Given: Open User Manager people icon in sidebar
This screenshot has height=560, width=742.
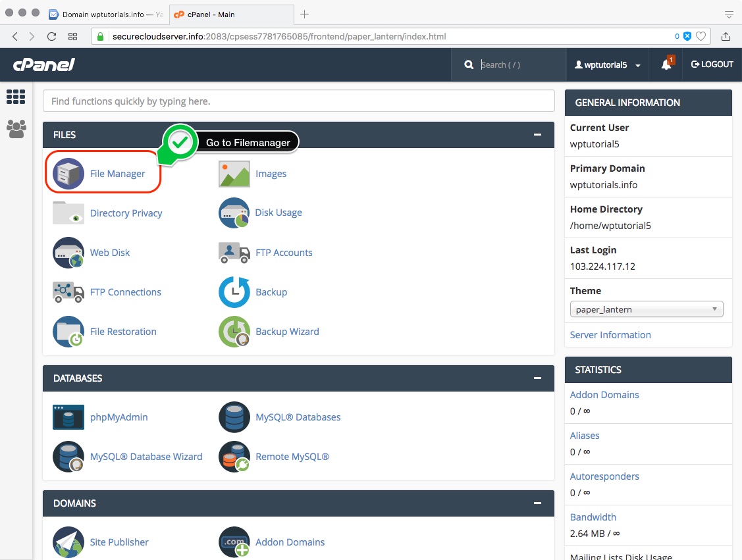Looking at the screenshot, I should (x=16, y=129).
